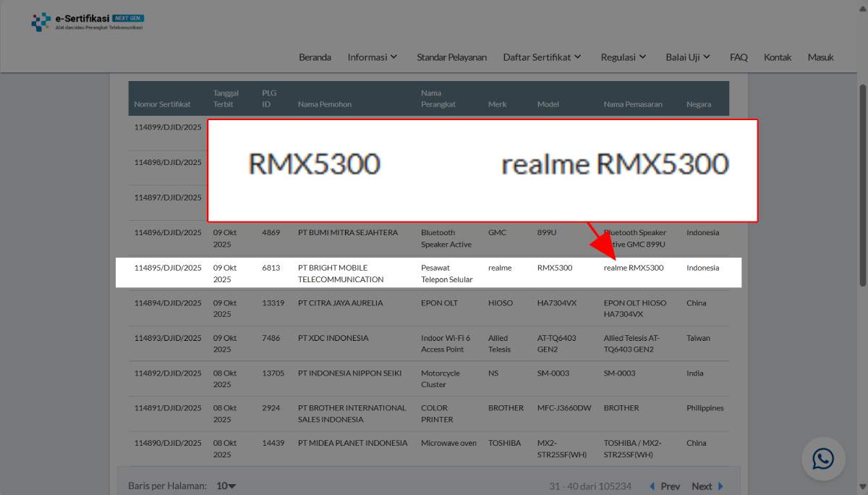Select certificate row 114895/DJID/2025

click(x=168, y=268)
